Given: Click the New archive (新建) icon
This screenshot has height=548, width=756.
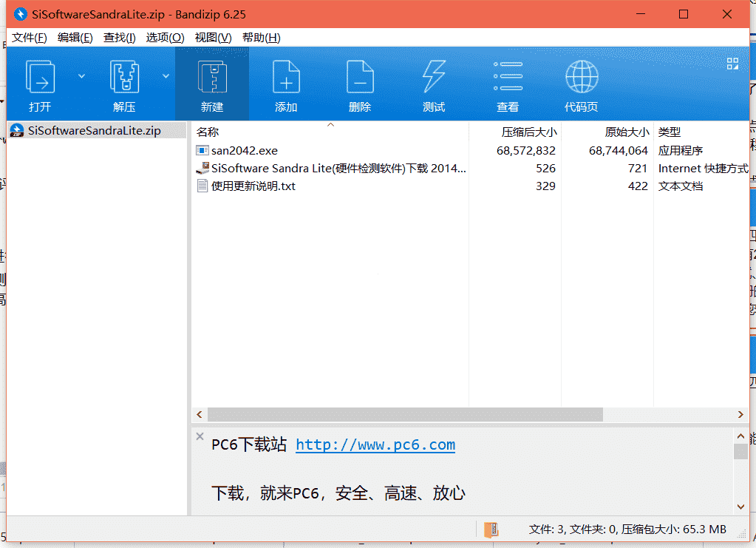Looking at the screenshot, I should coord(212,76).
